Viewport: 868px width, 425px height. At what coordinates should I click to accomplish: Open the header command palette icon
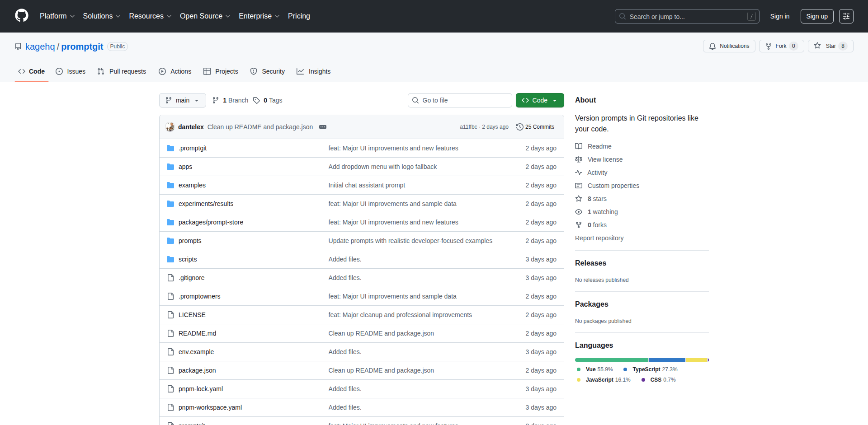coord(846,16)
